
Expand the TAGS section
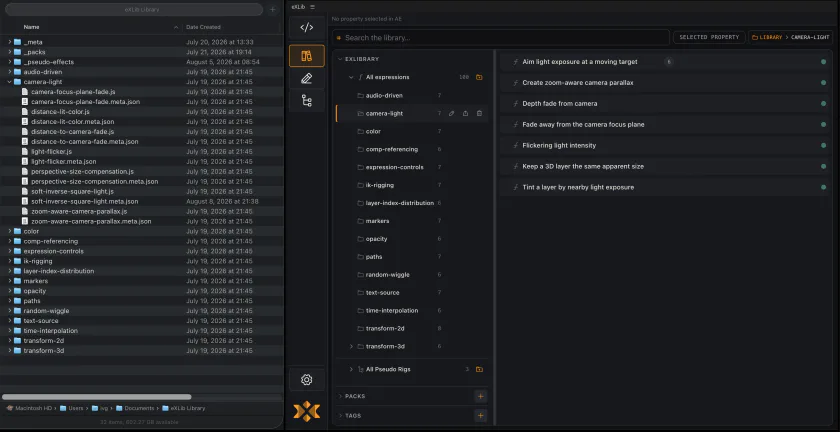(340, 415)
